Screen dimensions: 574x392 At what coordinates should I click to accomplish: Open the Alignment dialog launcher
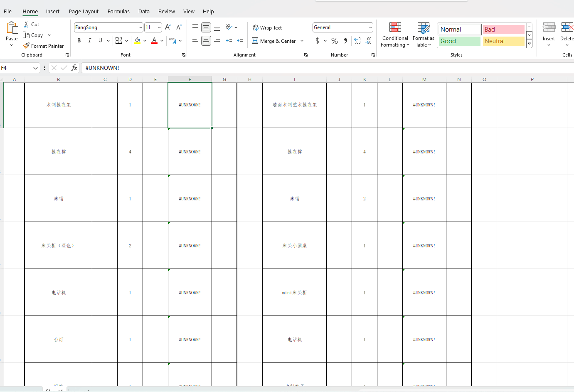(306, 55)
